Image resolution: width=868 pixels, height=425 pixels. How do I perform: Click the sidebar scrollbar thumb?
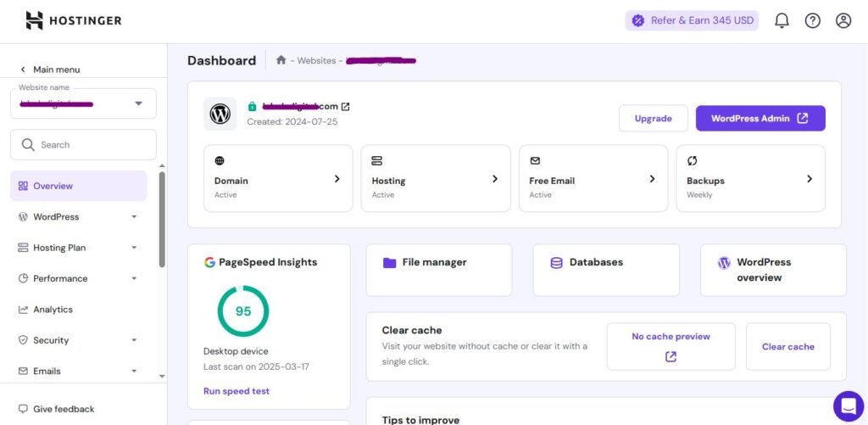[162, 220]
